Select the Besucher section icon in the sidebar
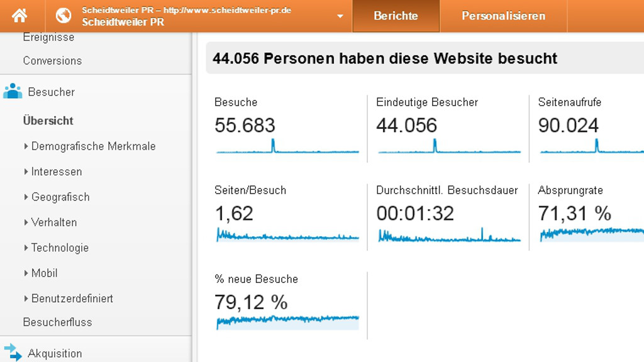Viewport: 644px width, 362px height. (x=14, y=92)
